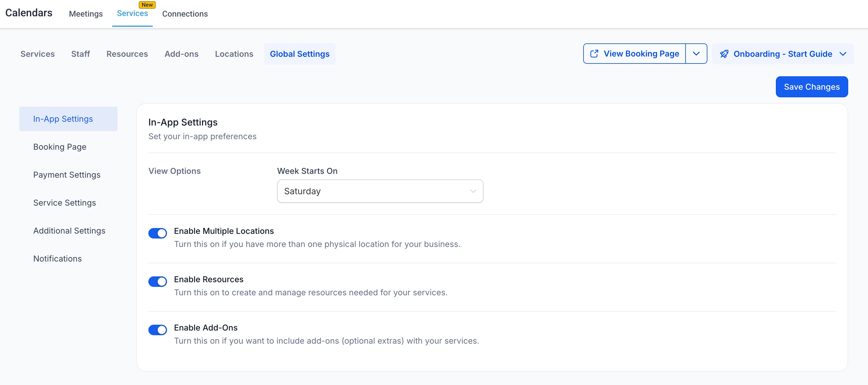This screenshot has width=868, height=385.
Task: Disable the Enable Resources toggle
Action: coord(158,282)
